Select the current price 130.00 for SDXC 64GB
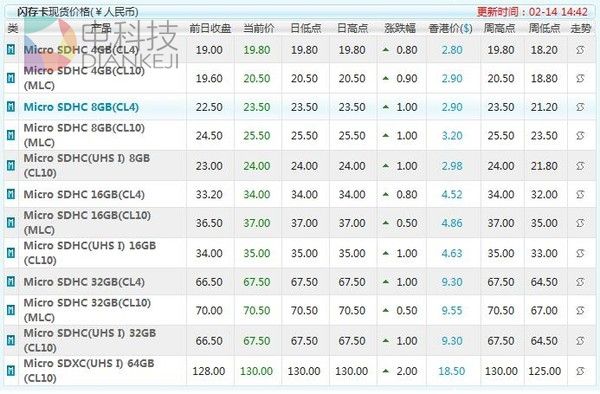Screen dimensions: 600x394 tap(256, 371)
